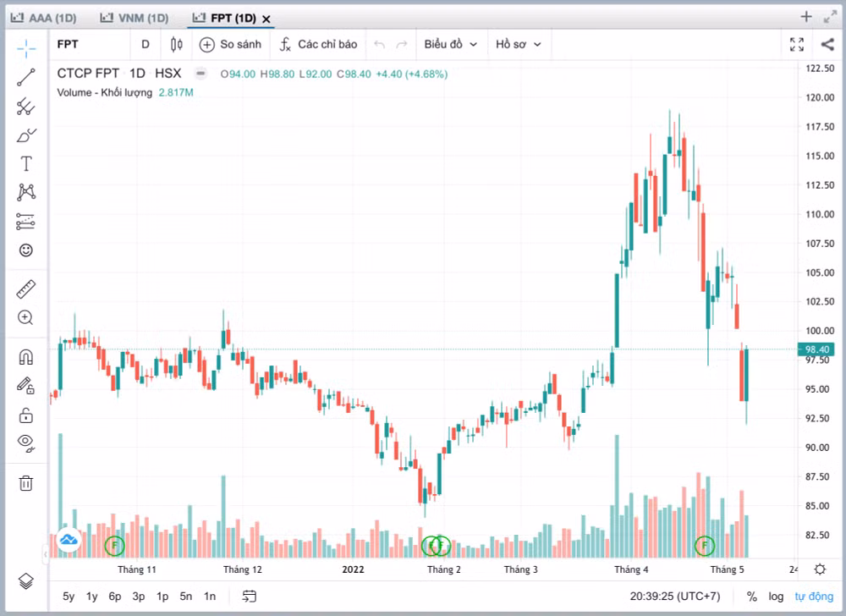This screenshot has width=846, height=616.
Task: Open the D timeframe interval selector
Action: 146,44
